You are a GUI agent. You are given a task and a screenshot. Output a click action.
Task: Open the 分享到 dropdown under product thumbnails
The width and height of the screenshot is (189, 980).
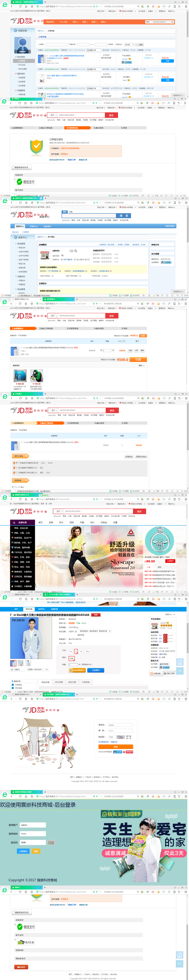click(x=38, y=670)
